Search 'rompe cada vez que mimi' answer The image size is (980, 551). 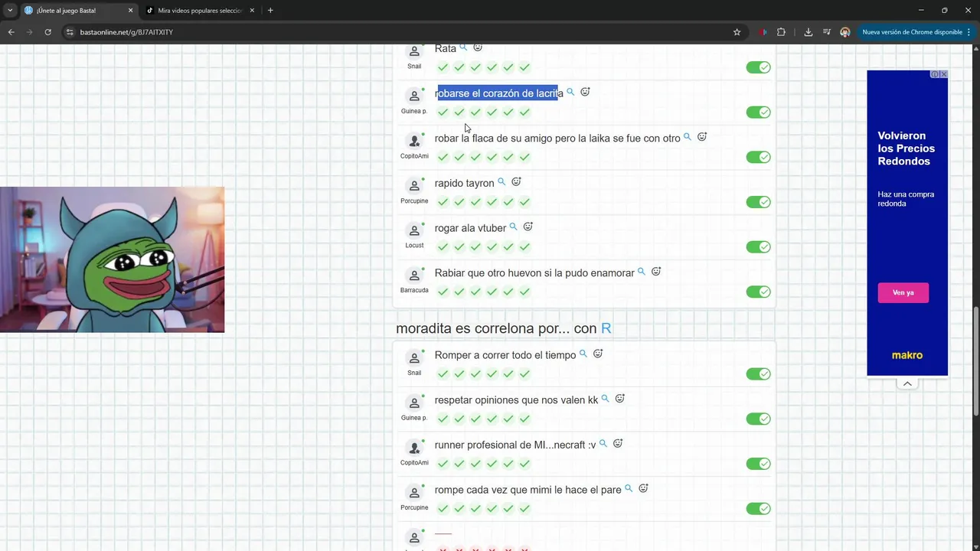click(x=629, y=488)
